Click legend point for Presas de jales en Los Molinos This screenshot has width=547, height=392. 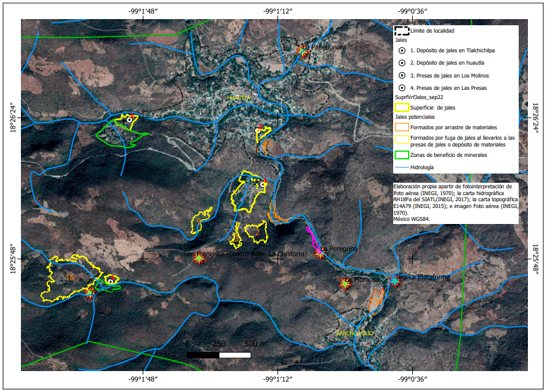(402, 75)
